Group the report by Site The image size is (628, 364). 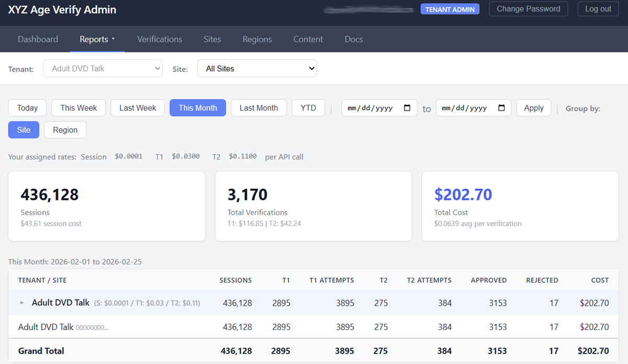pos(24,130)
